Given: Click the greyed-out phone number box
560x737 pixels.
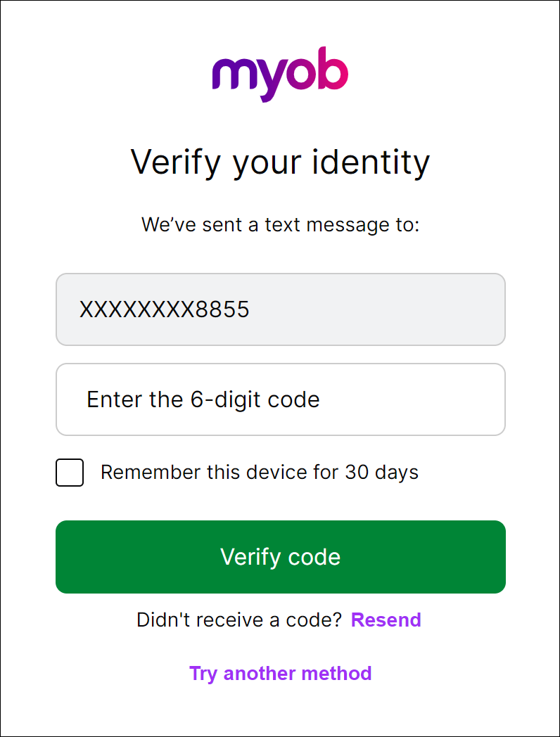Looking at the screenshot, I should tap(281, 309).
